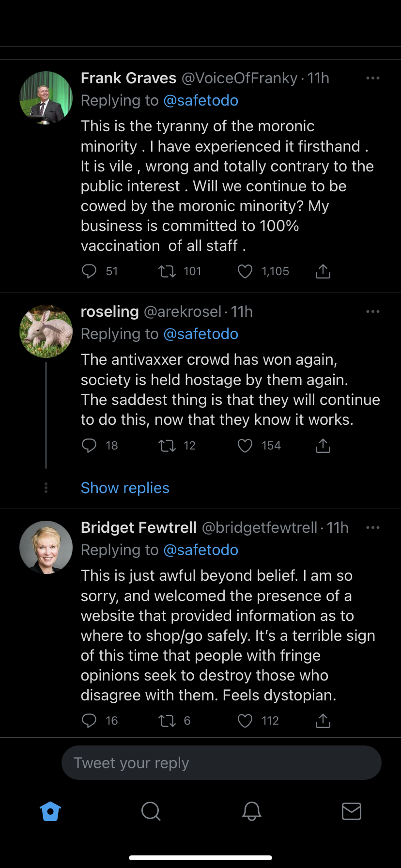Open more options for Frank Graves' tweet
401x868 pixels.
(372, 78)
